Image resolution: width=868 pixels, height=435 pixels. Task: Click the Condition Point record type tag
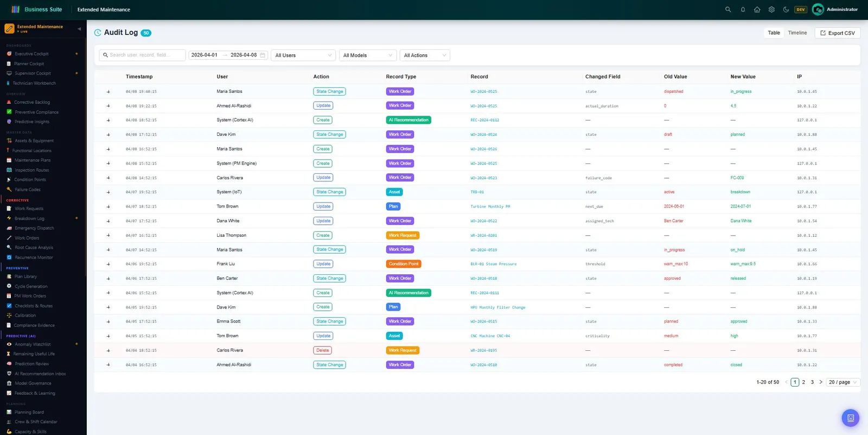click(x=404, y=264)
